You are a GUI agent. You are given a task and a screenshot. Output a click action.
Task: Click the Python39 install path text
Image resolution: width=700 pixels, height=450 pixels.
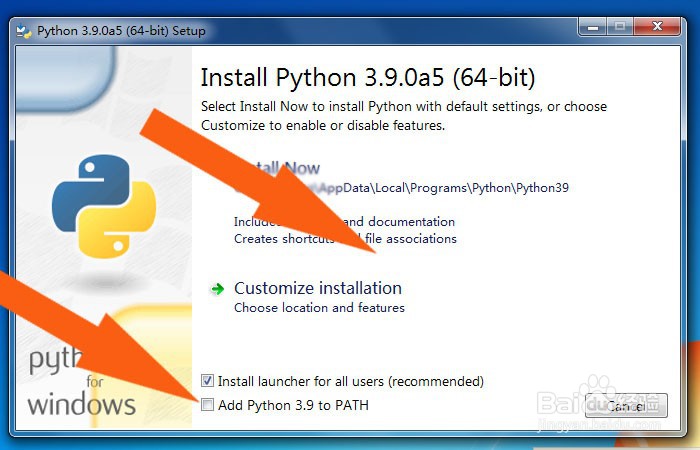402,188
